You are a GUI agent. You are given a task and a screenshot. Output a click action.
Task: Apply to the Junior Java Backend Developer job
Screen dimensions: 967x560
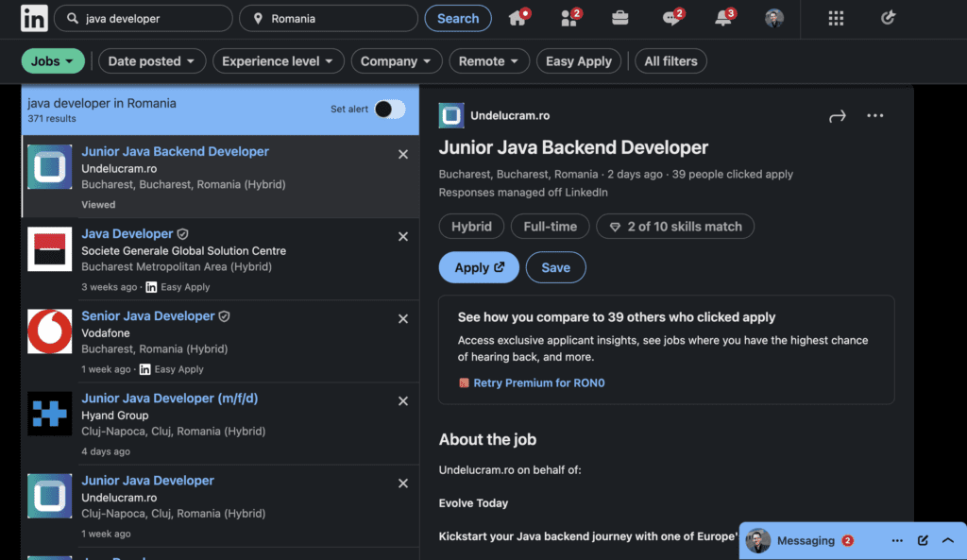479,267
